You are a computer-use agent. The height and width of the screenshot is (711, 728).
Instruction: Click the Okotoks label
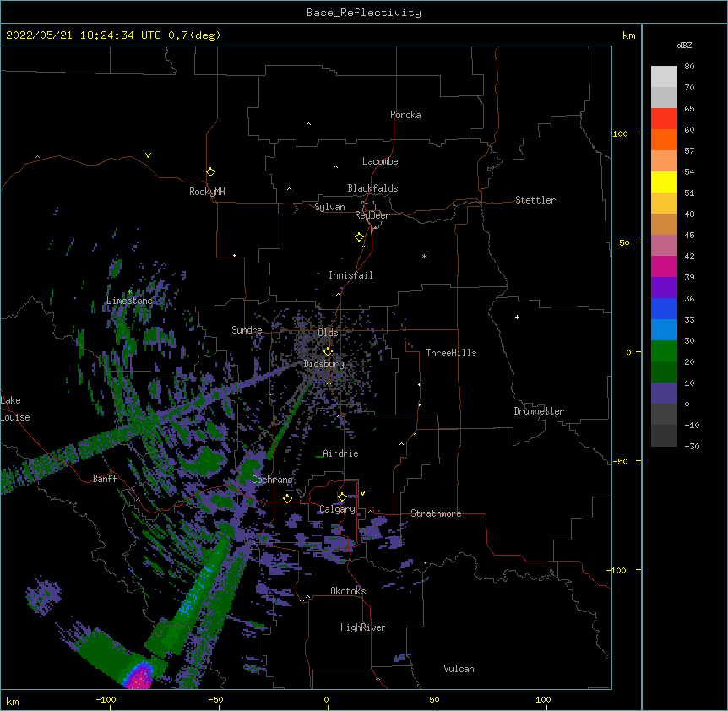(x=348, y=591)
